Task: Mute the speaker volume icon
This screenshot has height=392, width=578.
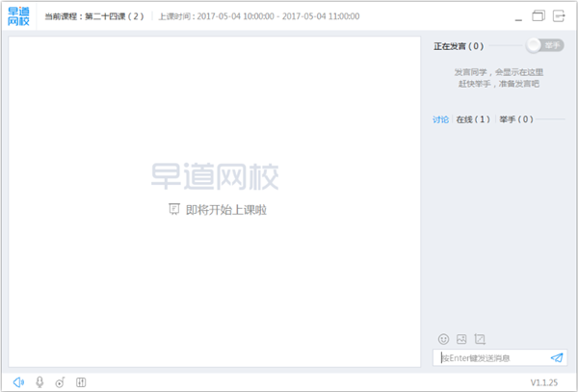Action: [x=18, y=382]
